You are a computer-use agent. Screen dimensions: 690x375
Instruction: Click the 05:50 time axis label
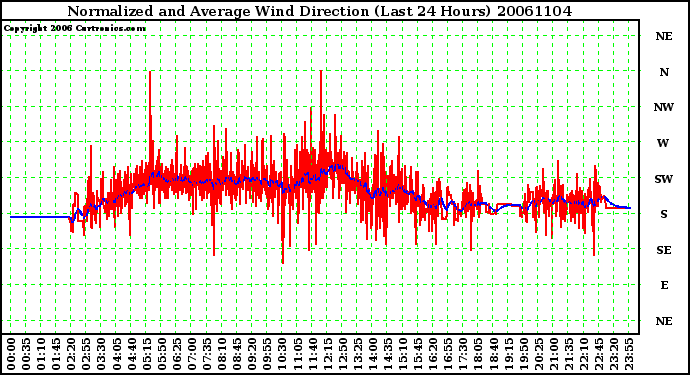click(x=161, y=354)
